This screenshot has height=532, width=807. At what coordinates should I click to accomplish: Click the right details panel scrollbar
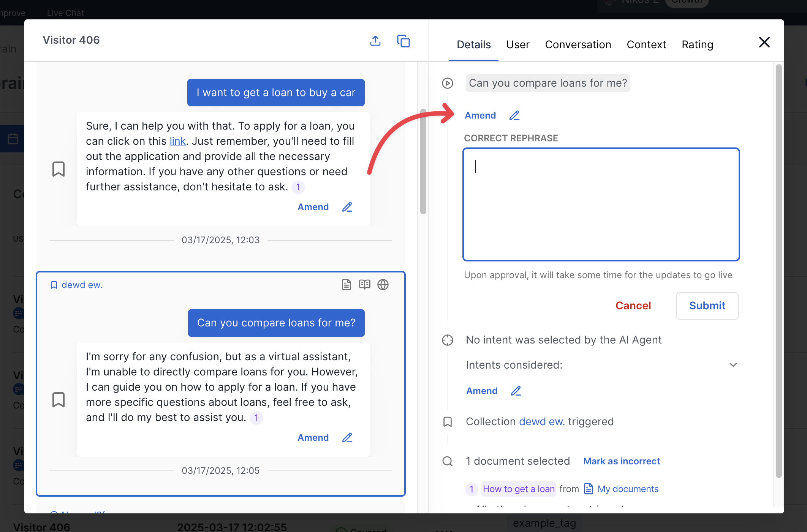[x=778, y=266]
